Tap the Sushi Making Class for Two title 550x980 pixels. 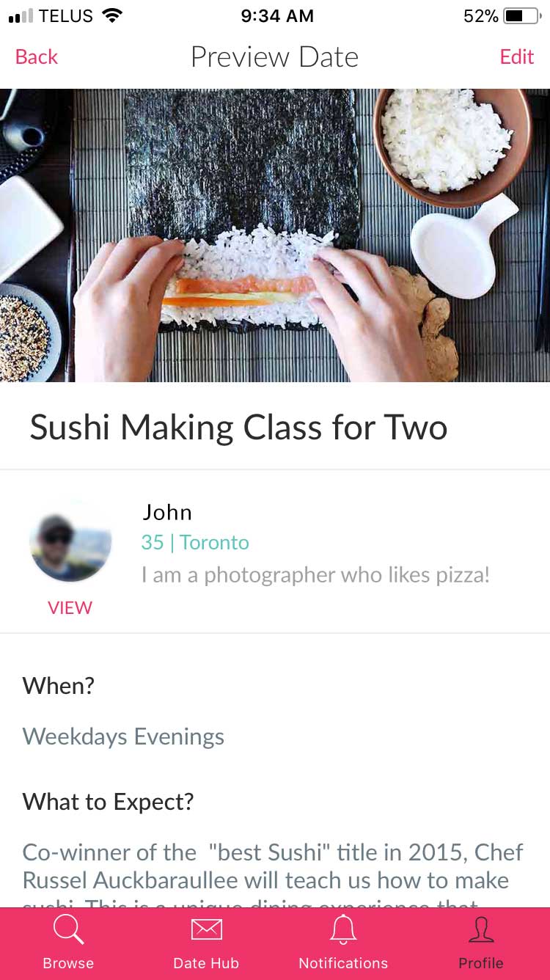pyautogui.click(x=238, y=427)
